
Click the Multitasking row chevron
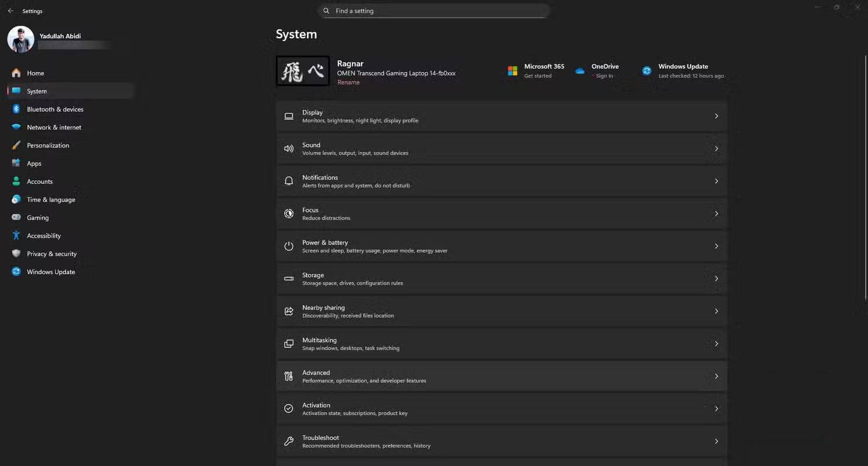coord(716,343)
